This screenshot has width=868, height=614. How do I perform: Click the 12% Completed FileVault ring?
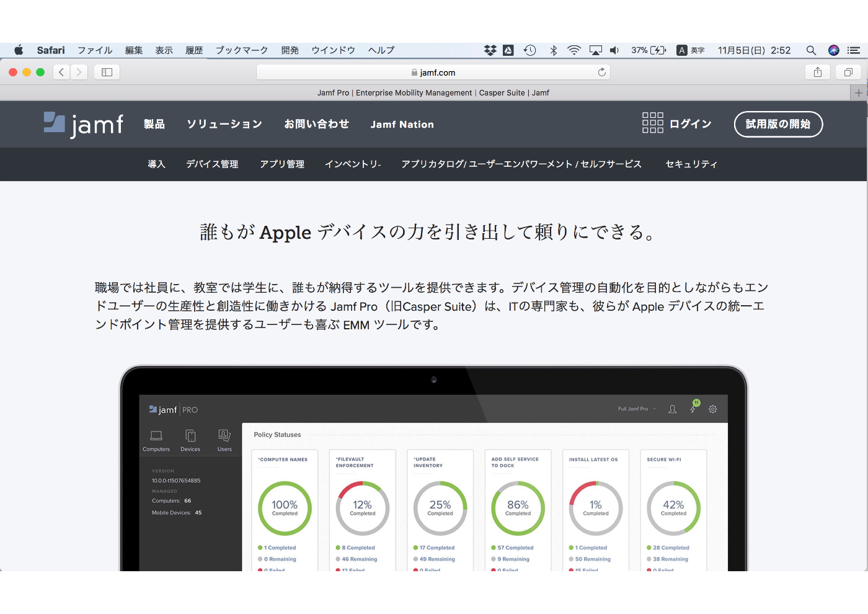363,508
